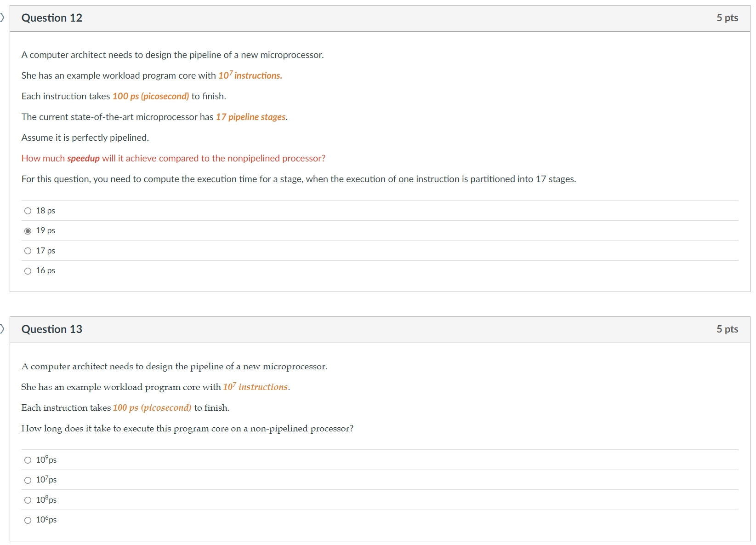756x545 pixels.
Task: Click the "5 pts" label of Question 13
Action: pyautogui.click(x=727, y=329)
